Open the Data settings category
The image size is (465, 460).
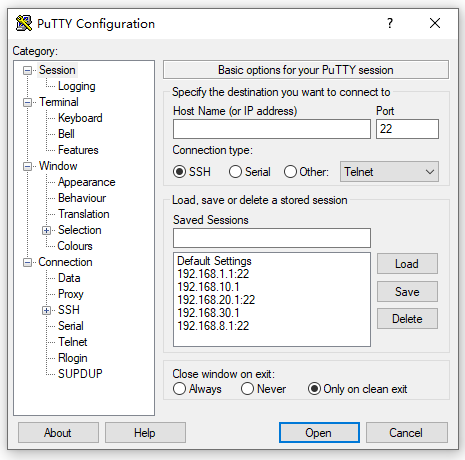[69, 278]
